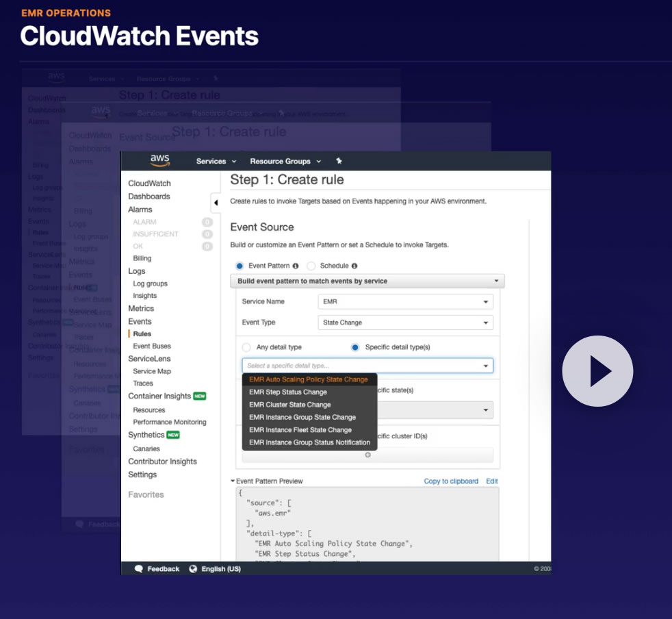
Task: Select Specific detail type(s) radio button
Action: click(x=355, y=347)
